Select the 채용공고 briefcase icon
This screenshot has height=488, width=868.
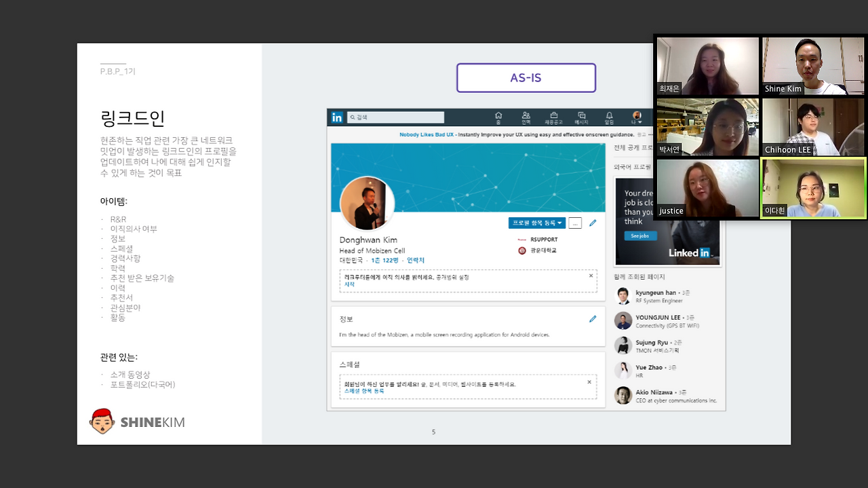tap(553, 117)
